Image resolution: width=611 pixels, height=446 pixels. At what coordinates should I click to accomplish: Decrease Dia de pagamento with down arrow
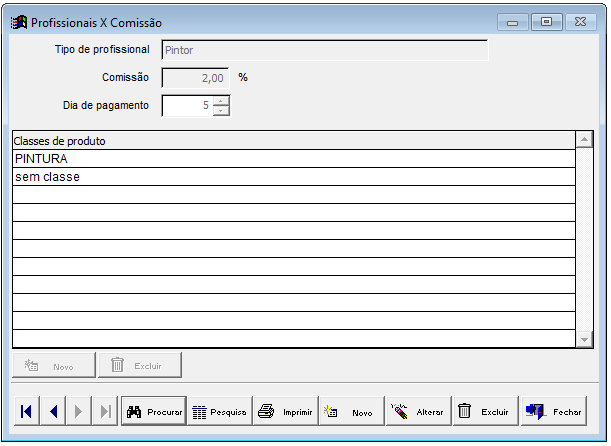click(221, 111)
